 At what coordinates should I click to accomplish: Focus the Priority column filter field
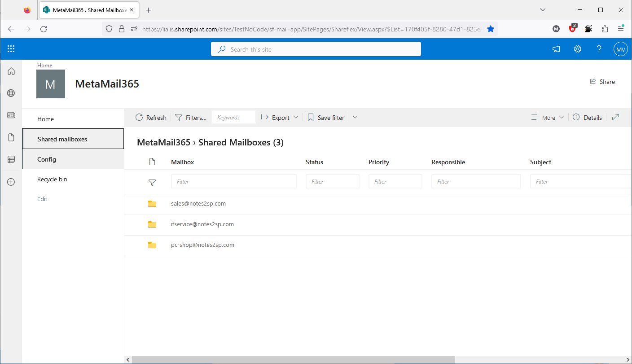[395, 182]
